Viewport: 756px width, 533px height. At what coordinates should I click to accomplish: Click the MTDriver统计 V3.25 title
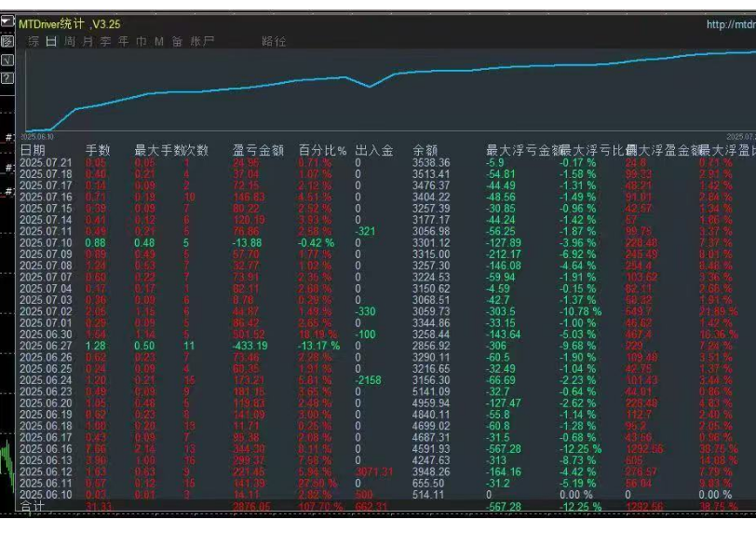point(70,23)
